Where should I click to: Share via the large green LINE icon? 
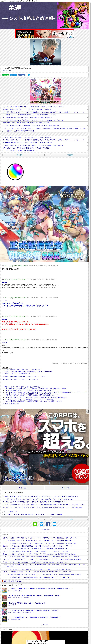tap(35, 524)
